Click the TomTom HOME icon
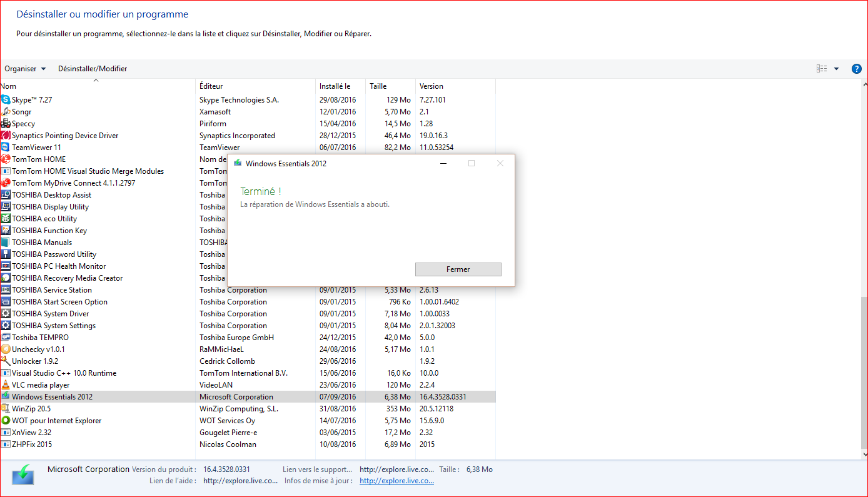The height and width of the screenshot is (497, 868). click(x=6, y=159)
